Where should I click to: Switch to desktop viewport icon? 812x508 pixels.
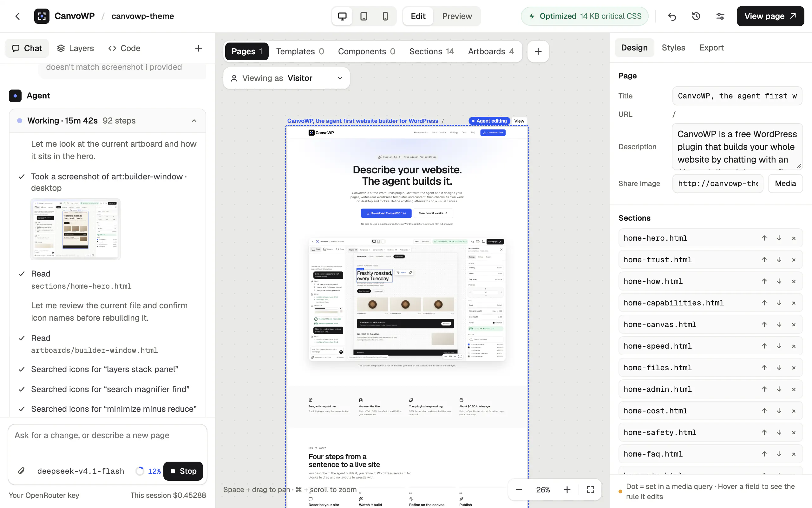[x=342, y=16]
